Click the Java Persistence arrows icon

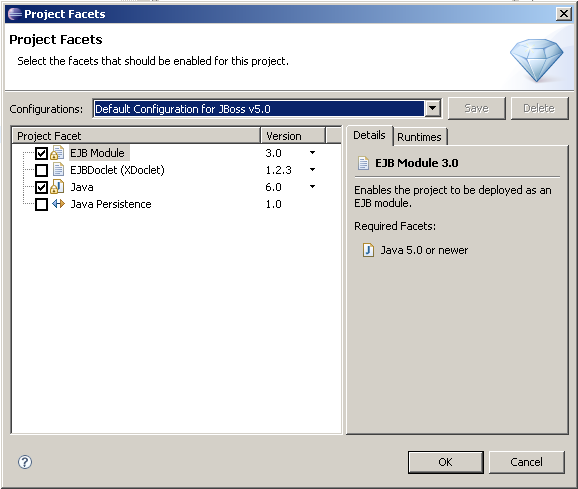coord(58,204)
